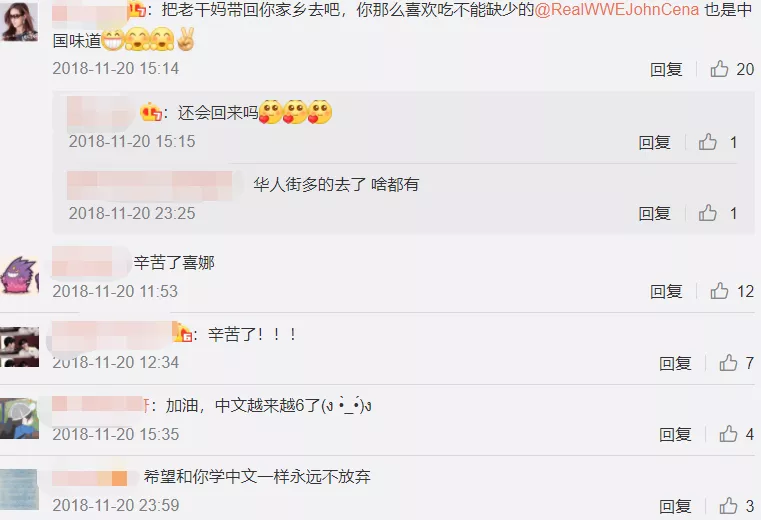
Task: Reply to the 还会回来吗 sub-comment
Action: click(655, 142)
